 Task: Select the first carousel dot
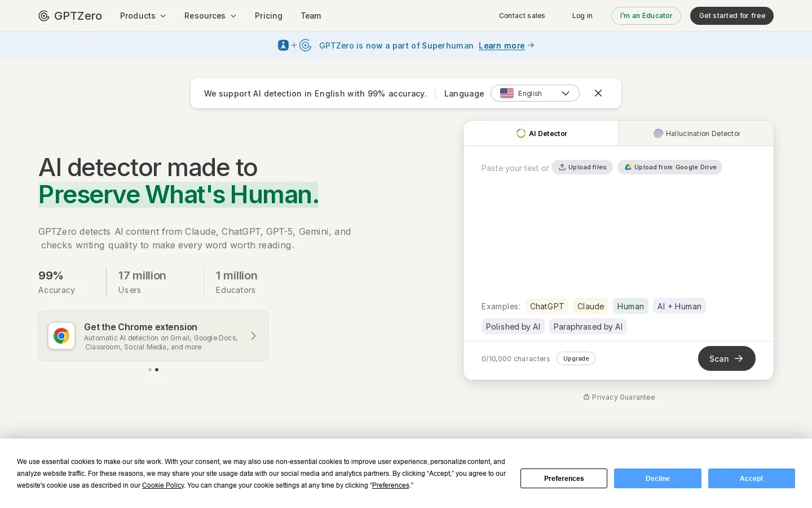tap(150, 370)
